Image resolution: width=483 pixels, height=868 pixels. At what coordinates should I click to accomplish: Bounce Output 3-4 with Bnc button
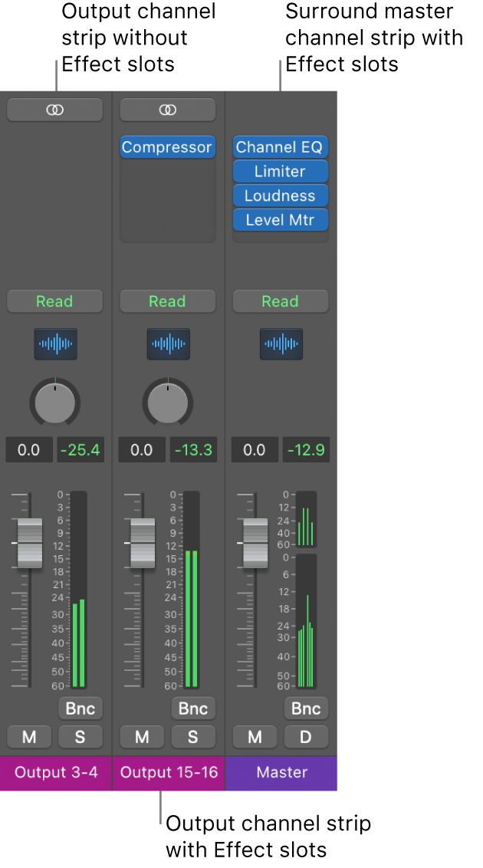click(x=80, y=708)
